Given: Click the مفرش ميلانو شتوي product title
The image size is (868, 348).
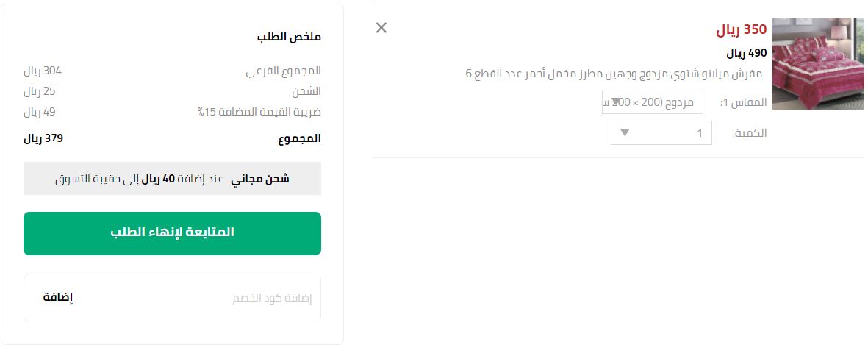Looking at the screenshot, I should [614, 74].
